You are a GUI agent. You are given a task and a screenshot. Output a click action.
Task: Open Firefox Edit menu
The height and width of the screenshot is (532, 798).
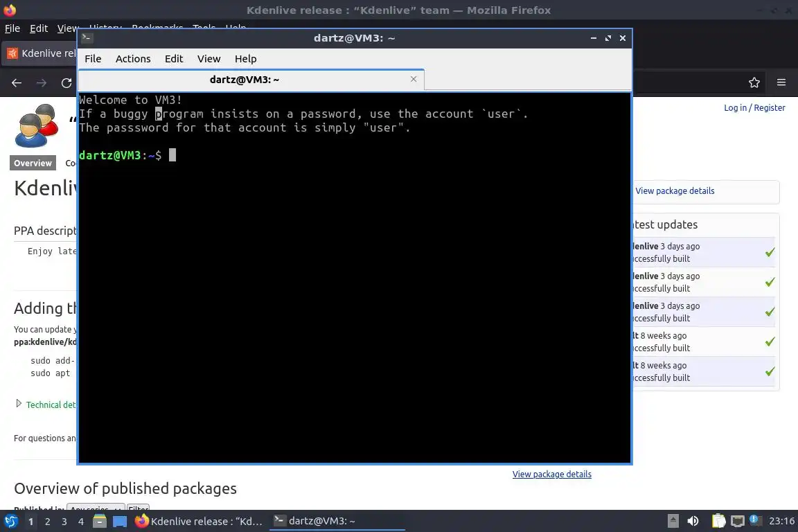pyautogui.click(x=39, y=28)
